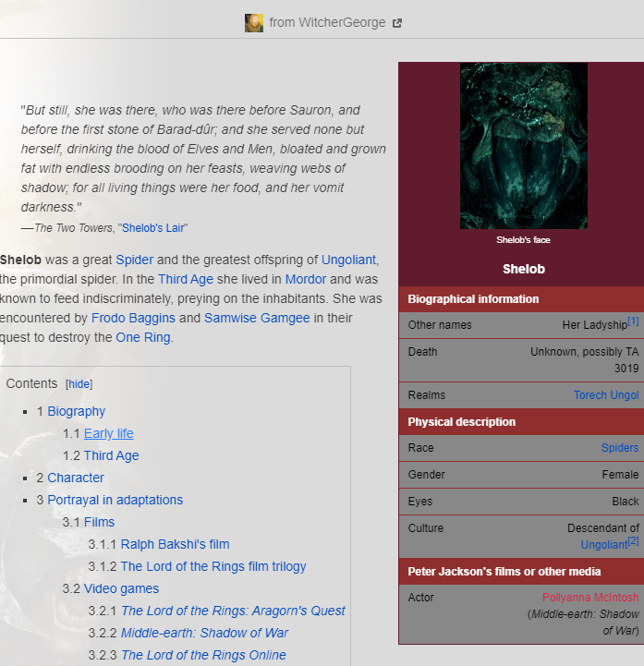This screenshot has width=644, height=666.
Task: Select the 'Her Ladyship' value
Action: point(594,325)
